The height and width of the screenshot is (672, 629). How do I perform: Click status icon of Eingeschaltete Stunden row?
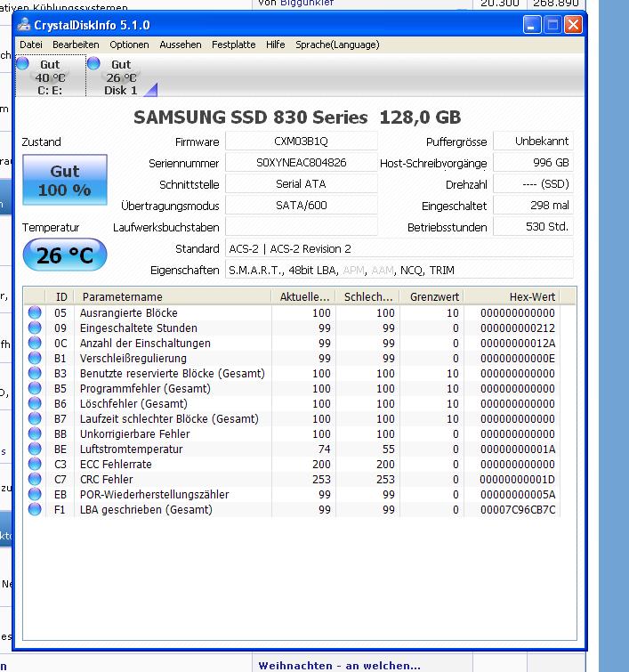click(x=35, y=328)
